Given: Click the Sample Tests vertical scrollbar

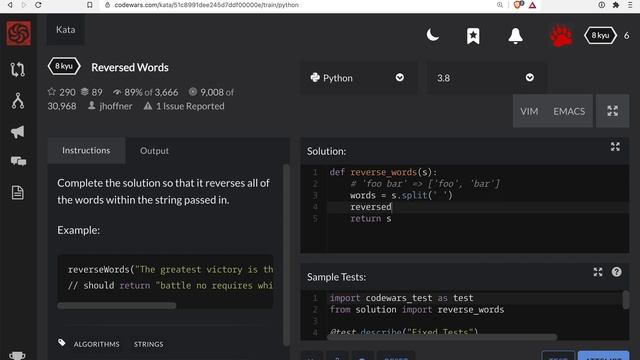Looking at the screenshot, I should tap(626, 300).
